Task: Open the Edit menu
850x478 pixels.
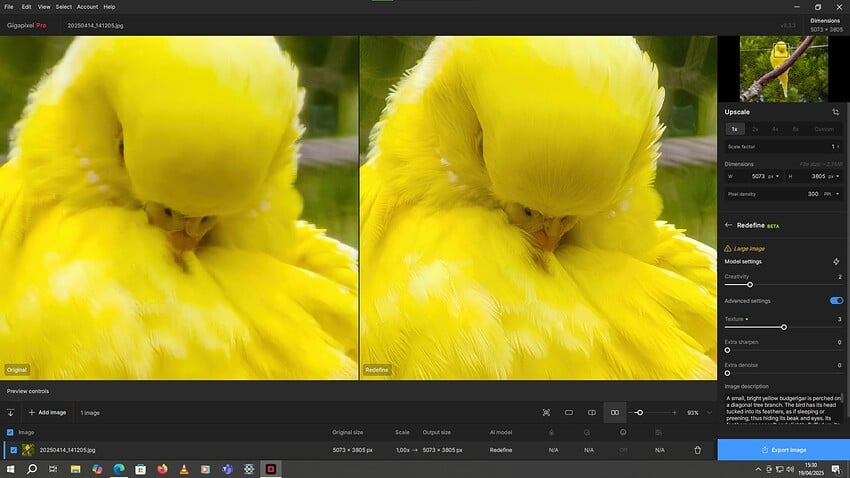Action: [26, 7]
